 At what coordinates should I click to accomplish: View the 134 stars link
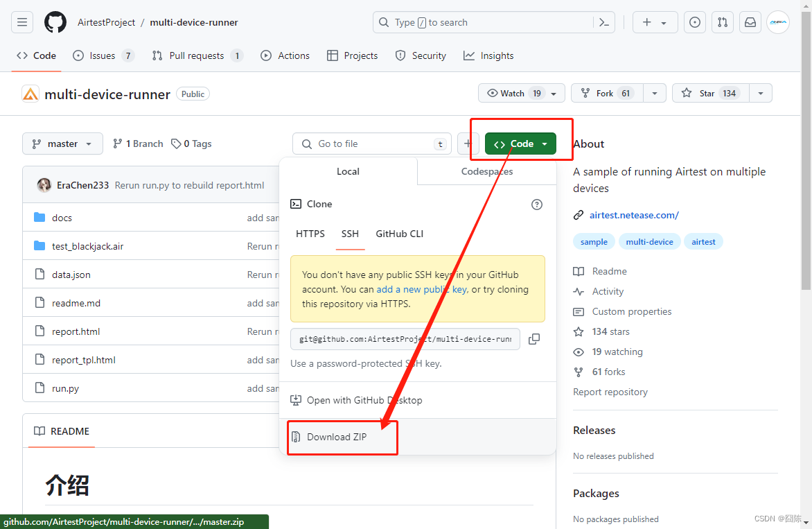pos(602,331)
